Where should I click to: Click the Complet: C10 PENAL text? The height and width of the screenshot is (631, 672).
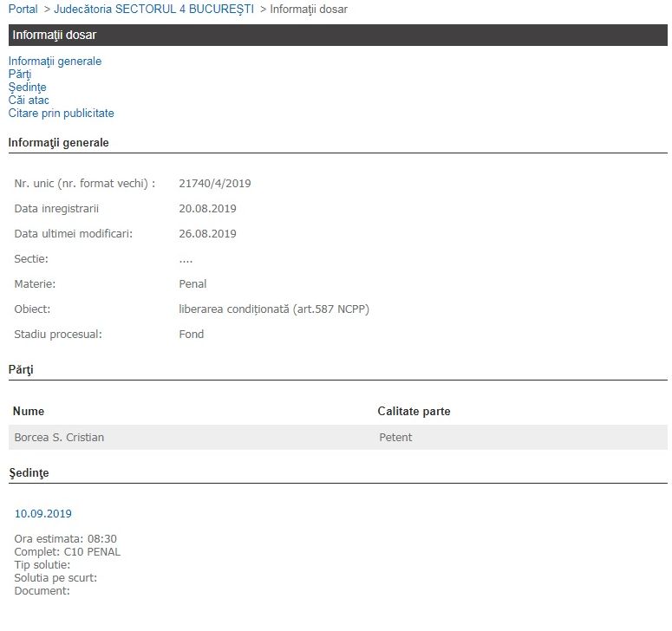coord(68,552)
